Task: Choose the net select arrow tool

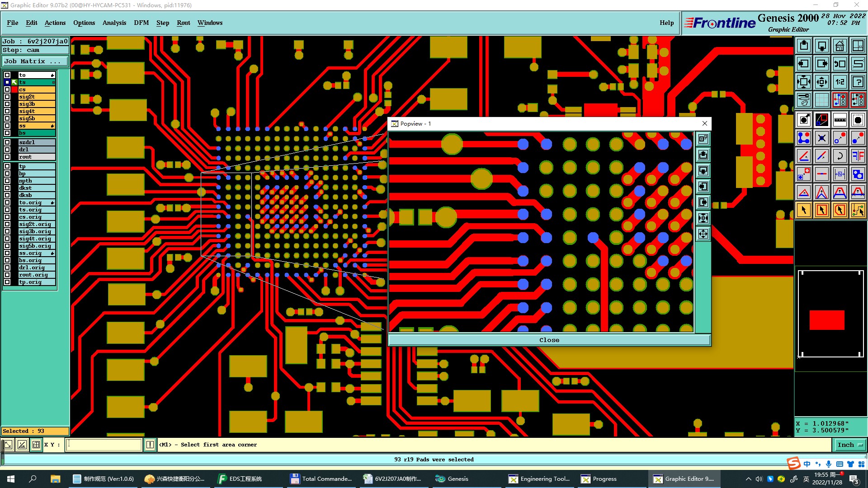Action: [x=858, y=210]
